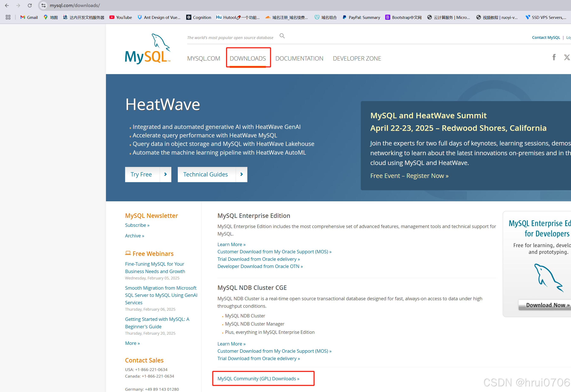Open the 云计算服务 Micro bookmark

[449, 17]
